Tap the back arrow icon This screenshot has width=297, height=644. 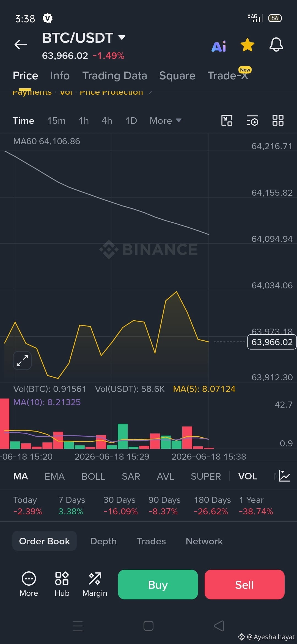point(21,45)
